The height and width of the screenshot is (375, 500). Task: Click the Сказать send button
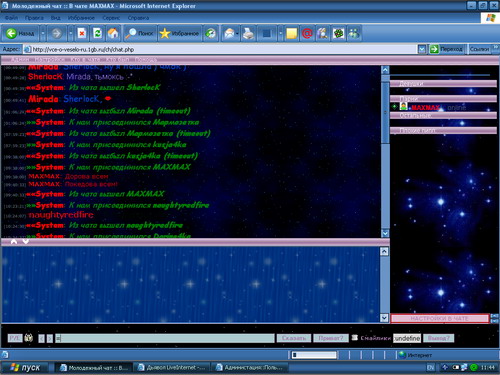pyautogui.click(x=294, y=338)
